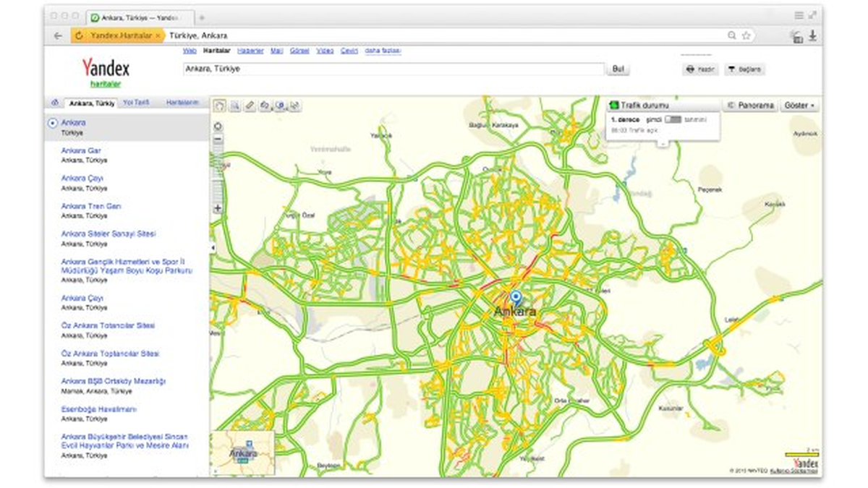Click the Ankara map location pin

pos(515,298)
